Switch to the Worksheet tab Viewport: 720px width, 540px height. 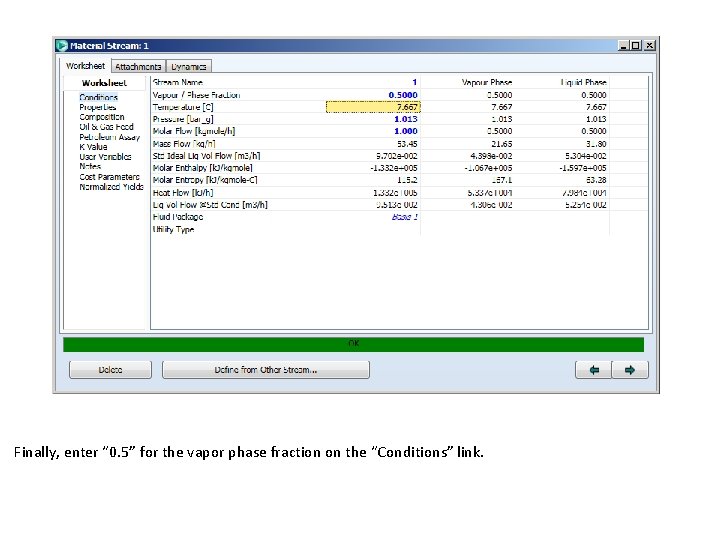[85, 66]
